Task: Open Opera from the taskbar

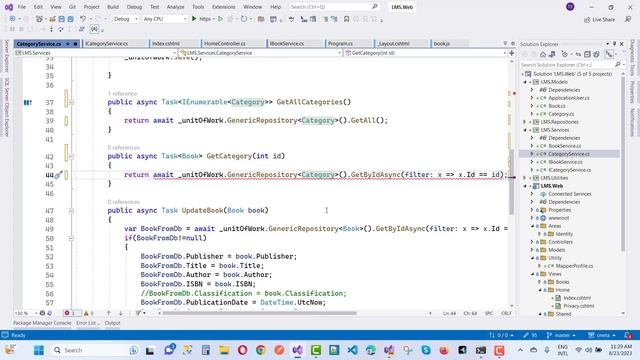Action: (x=242, y=350)
